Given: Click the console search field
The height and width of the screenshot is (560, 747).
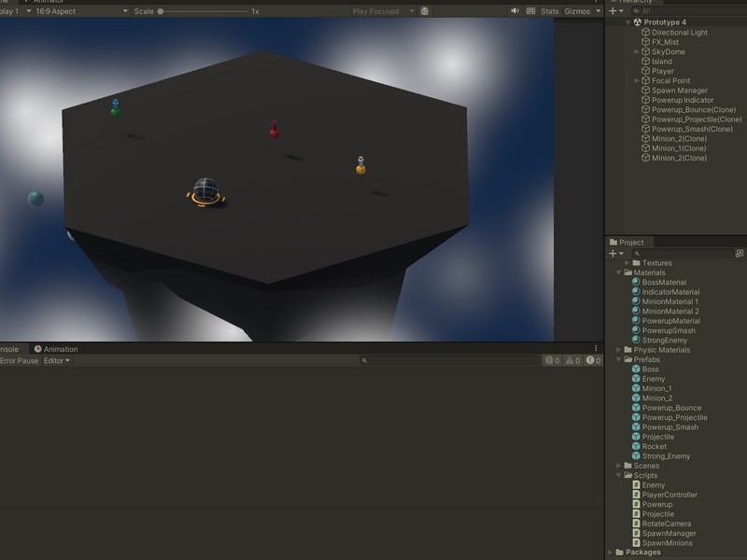Looking at the screenshot, I should 448,360.
